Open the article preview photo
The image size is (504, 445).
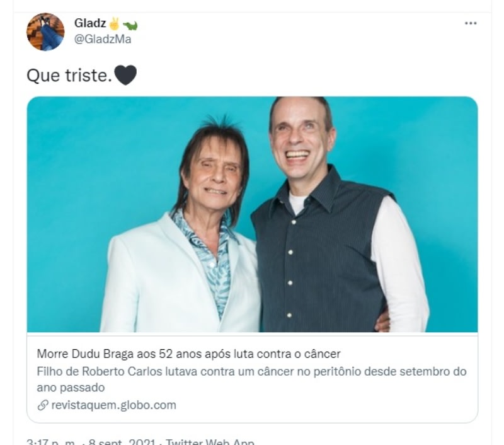pos(253,214)
